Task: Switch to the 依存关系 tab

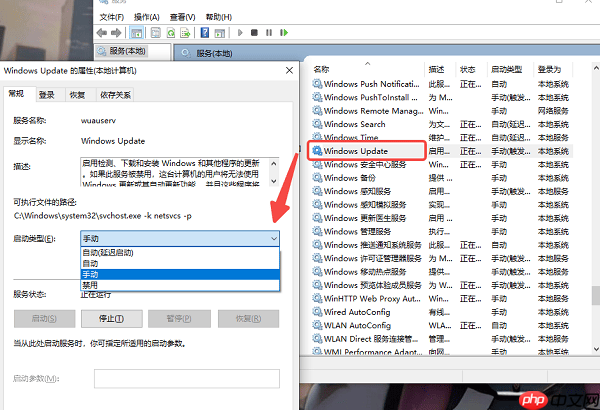Action: click(115, 95)
